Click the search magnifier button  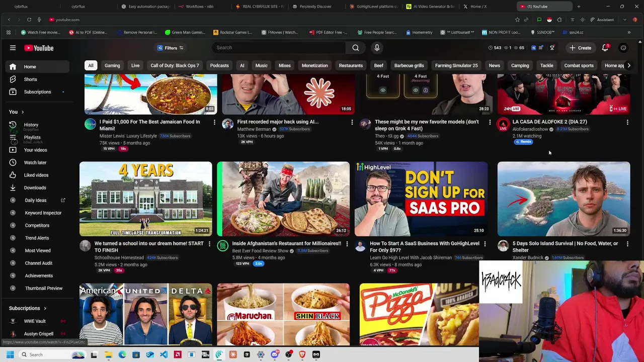click(356, 48)
